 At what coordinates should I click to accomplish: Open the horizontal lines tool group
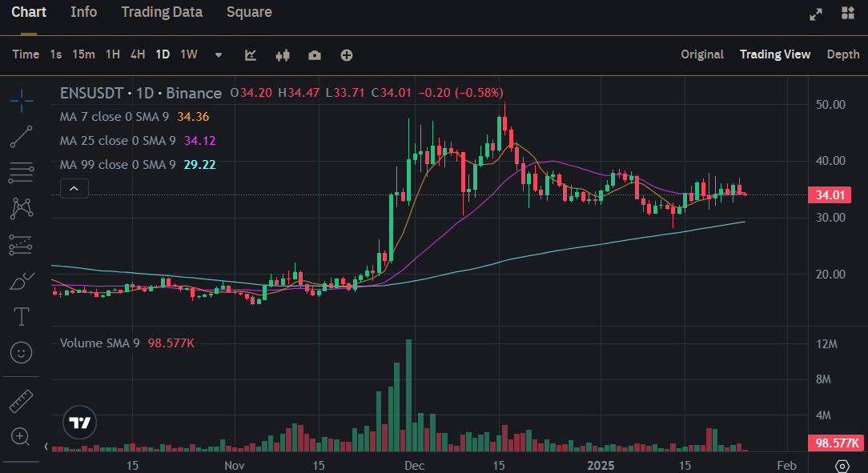click(22, 173)
